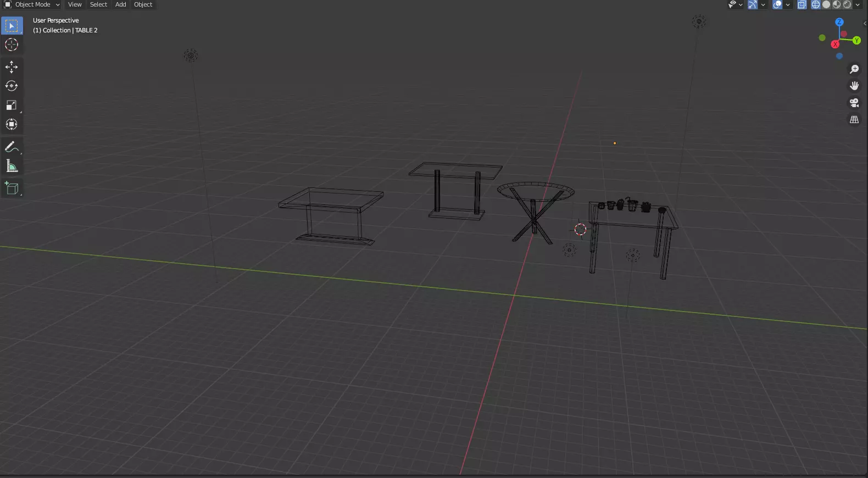This screenshot has height=478, width=868.
Task: Click the Zoom view magnifier button
Action: (854, 69)
